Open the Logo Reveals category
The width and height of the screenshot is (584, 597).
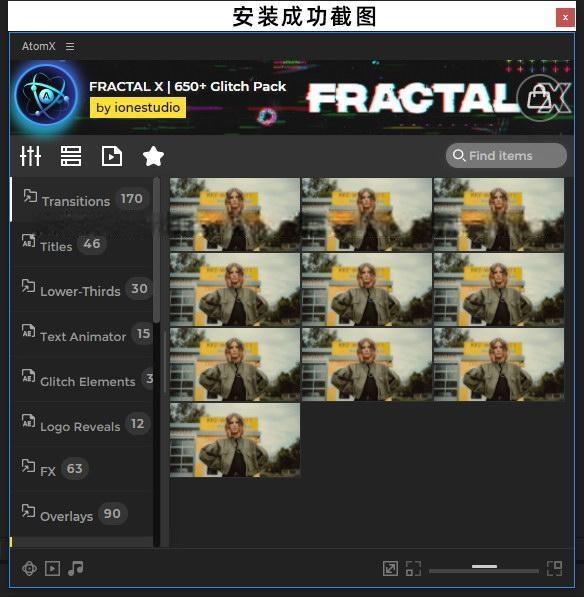(82, 425)
